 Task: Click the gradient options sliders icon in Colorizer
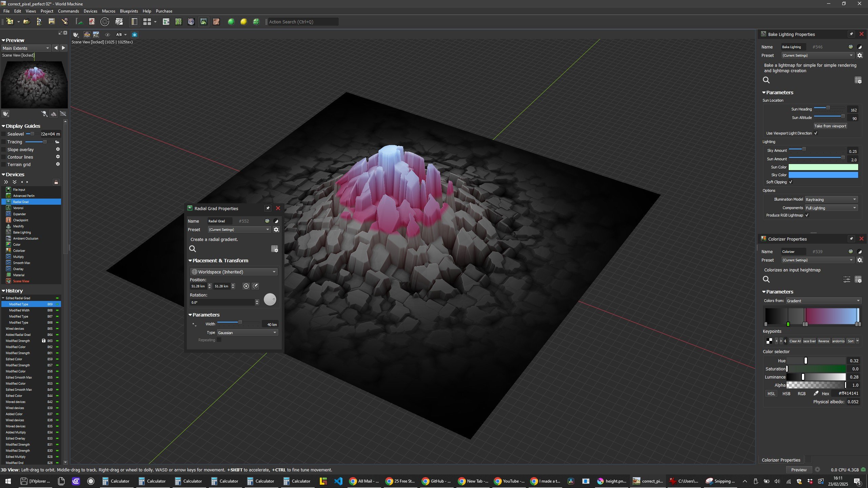pyautogui.click(x=846, y=279)
